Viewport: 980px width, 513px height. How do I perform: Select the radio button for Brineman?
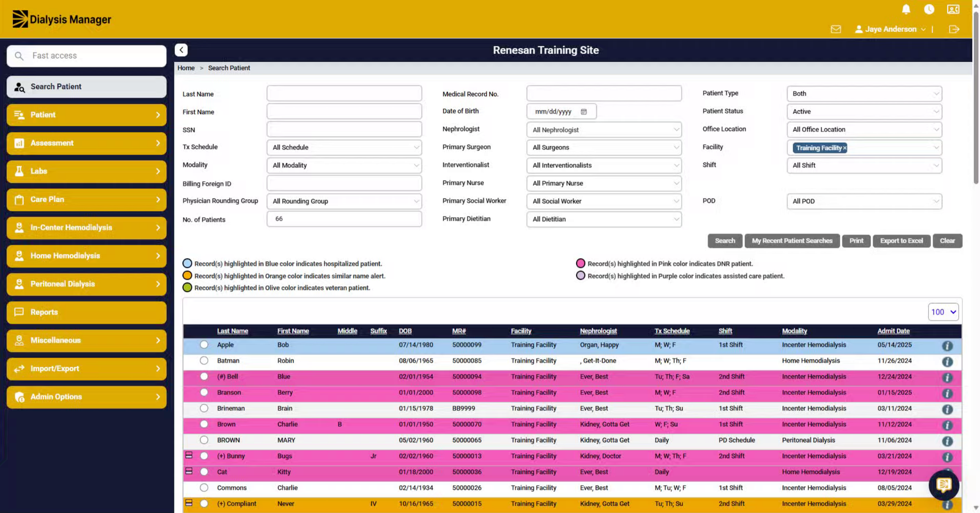[204, 409]
